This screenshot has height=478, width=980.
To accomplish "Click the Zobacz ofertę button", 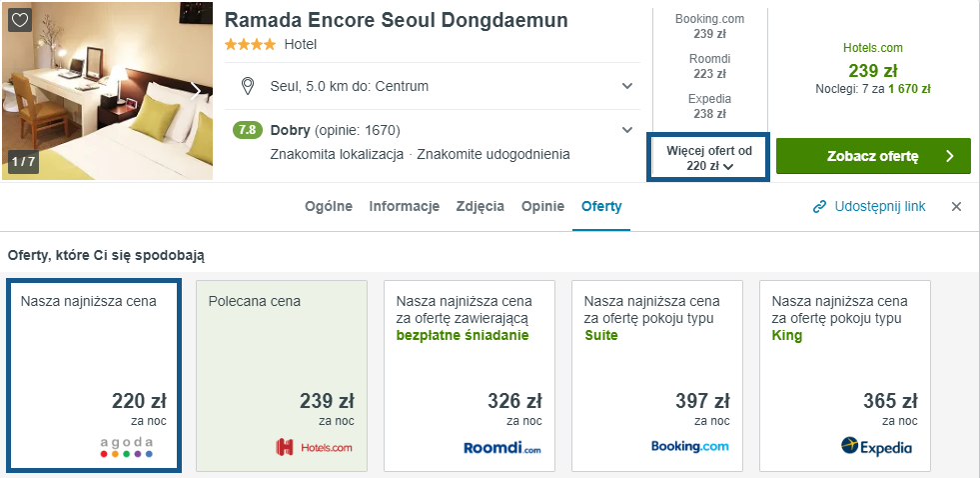I will 873,156.
